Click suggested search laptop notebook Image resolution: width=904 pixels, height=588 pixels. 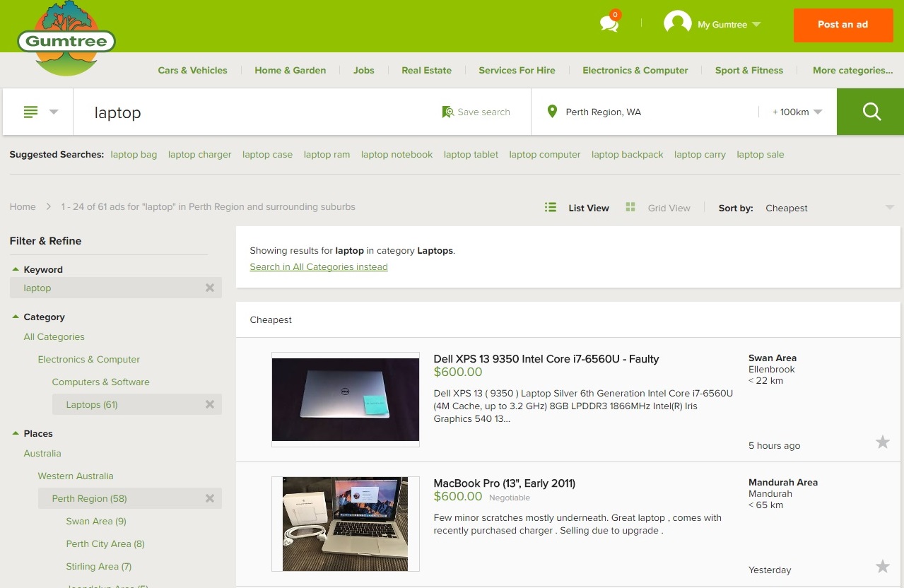pyautogui.click(x=397, y=154)
